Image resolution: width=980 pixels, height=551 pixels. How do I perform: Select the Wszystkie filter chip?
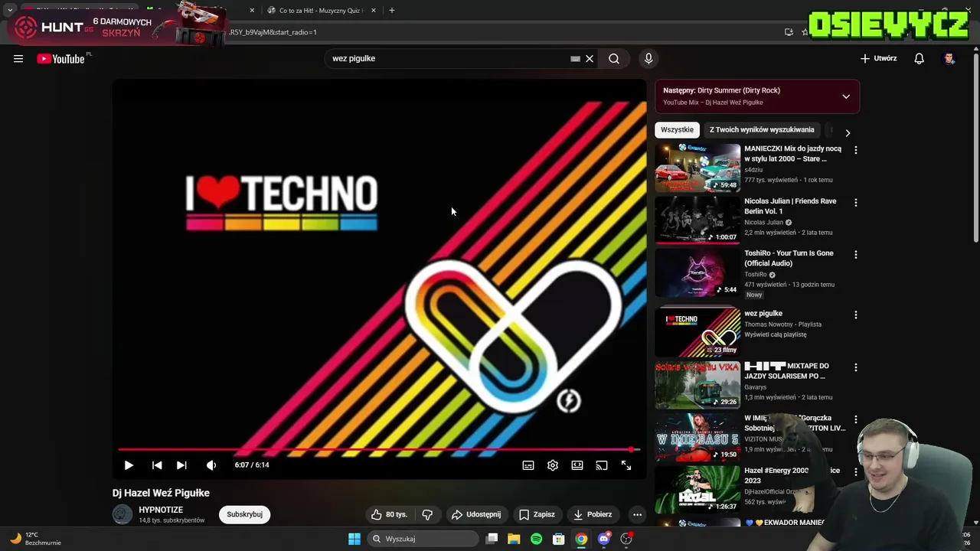[677, 130]
